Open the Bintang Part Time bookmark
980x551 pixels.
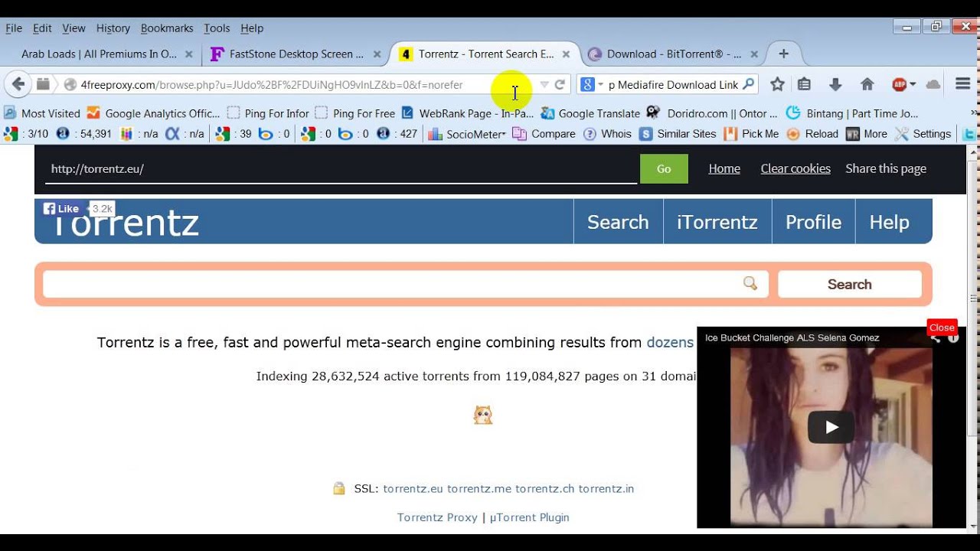click(852, 112)
